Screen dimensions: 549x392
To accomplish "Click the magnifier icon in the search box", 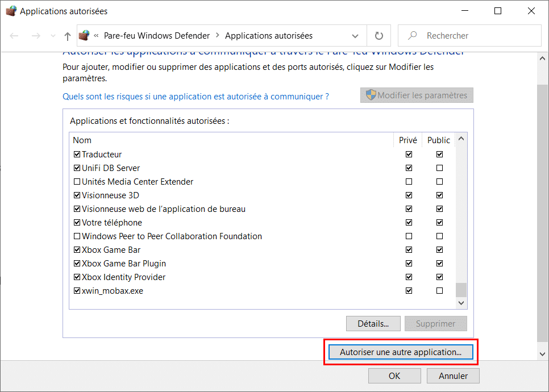I will pyautogui.click(x=413, y=35).
